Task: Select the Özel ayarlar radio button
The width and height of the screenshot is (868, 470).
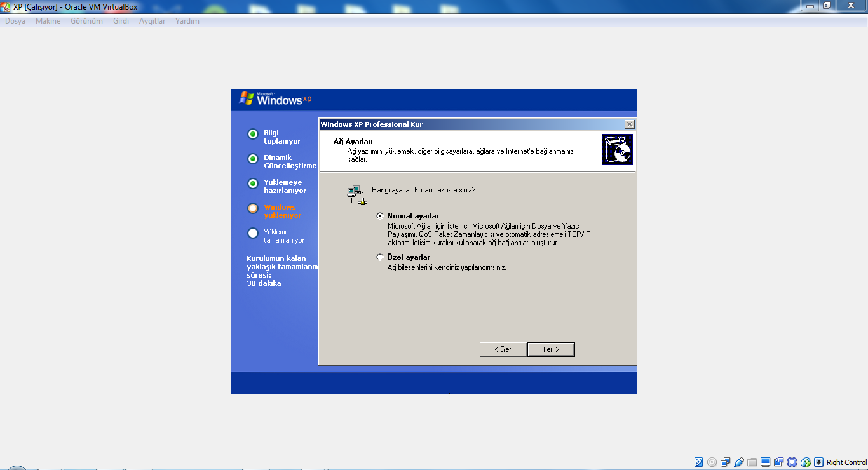Action: coord(380,257)
